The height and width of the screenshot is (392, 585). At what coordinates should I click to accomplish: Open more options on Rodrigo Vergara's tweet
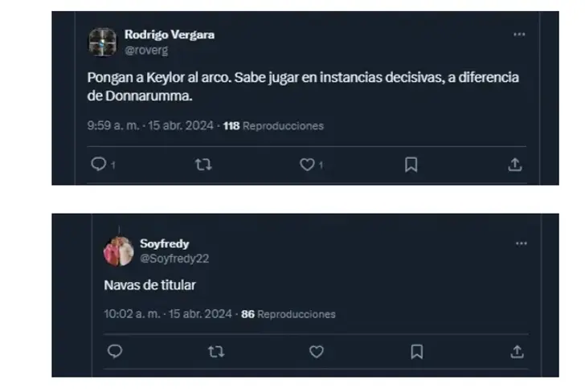click(x=520, y=35)
